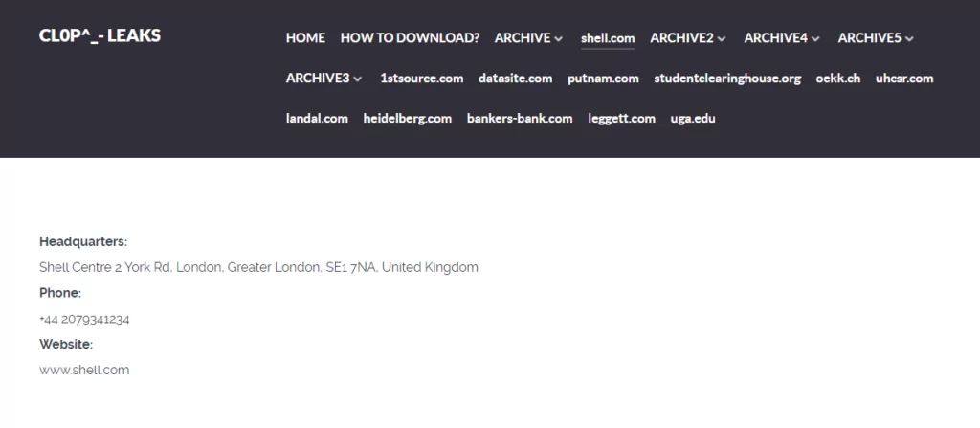Select the uhcsr.com nav link
The height and width of the screenshot is (428, 980).
[x=904, y=79]
